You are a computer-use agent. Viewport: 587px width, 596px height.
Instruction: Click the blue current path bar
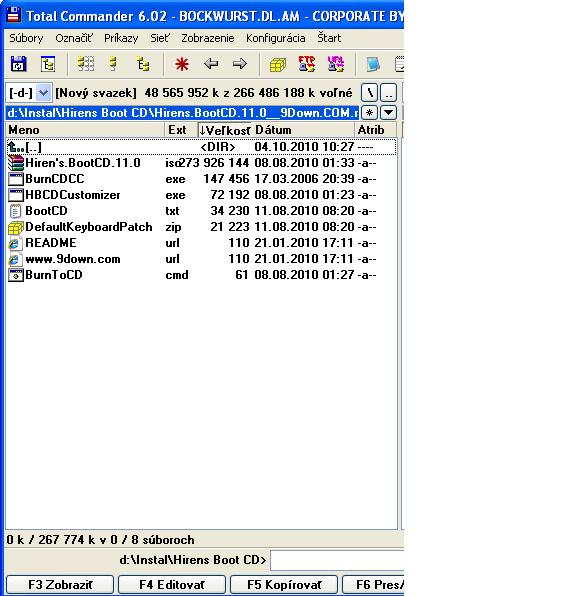182,113
